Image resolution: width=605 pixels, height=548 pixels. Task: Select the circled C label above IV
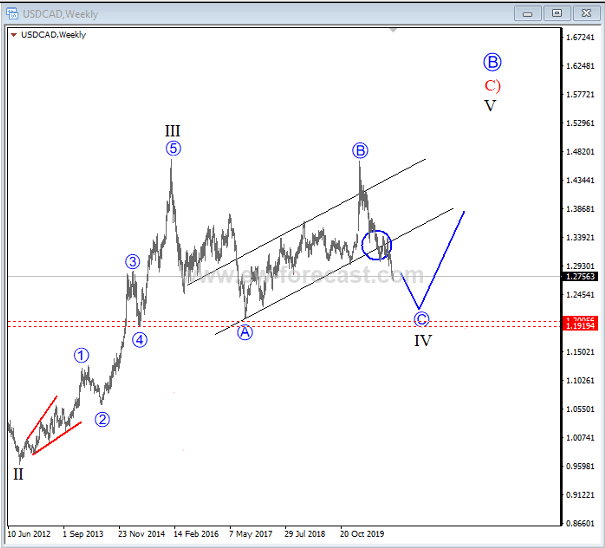click(421, 319)
